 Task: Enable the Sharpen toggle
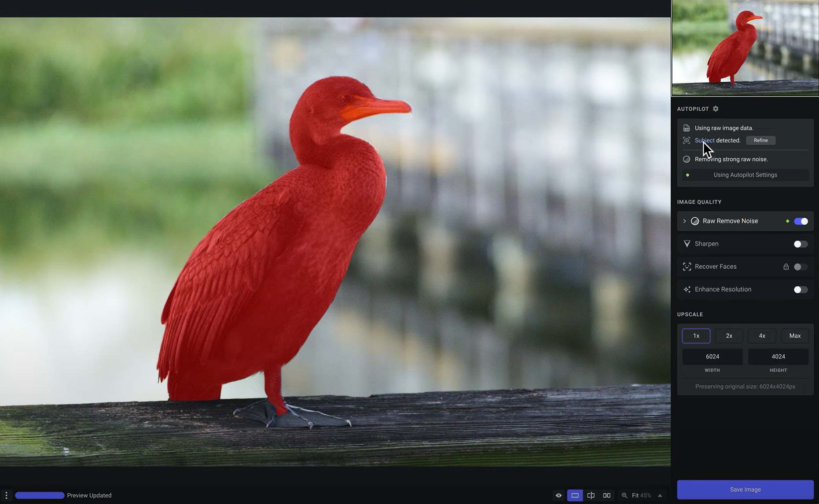[800, 244]
